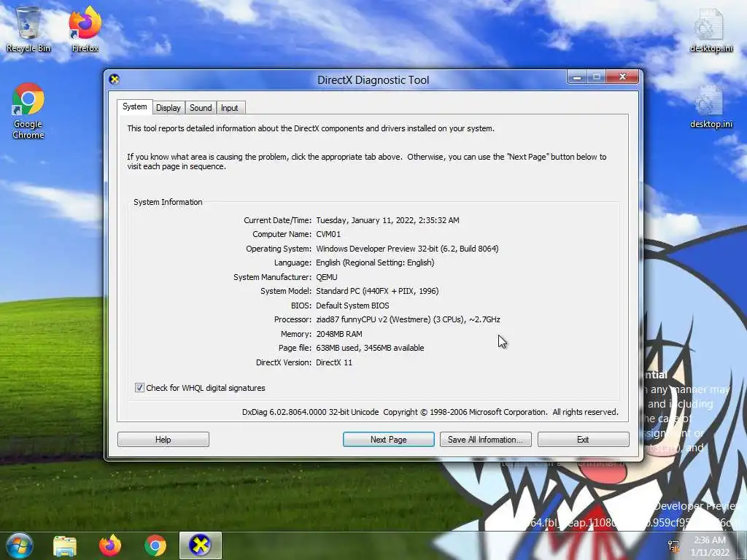Viewport: 747px width, 560px height.
Task: Select the Google Chrome desktop shortcut
Action: [x=28, y=111]
